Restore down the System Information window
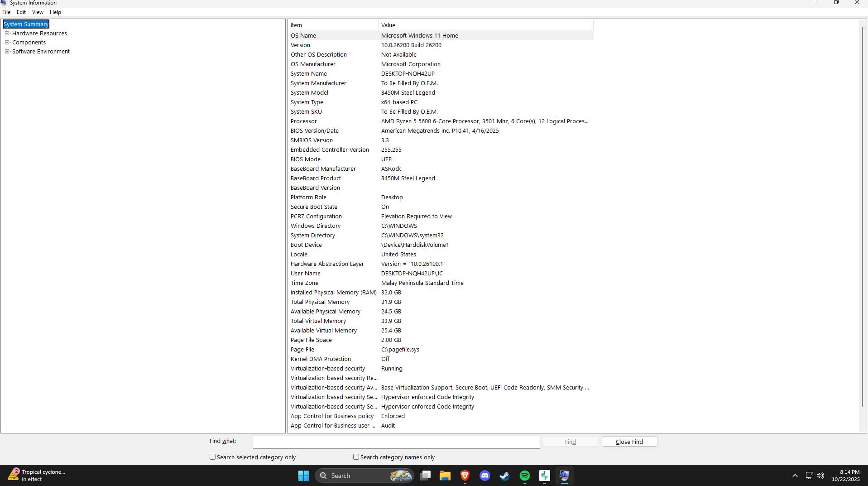The image size is (868, 486). coord(836,3)
